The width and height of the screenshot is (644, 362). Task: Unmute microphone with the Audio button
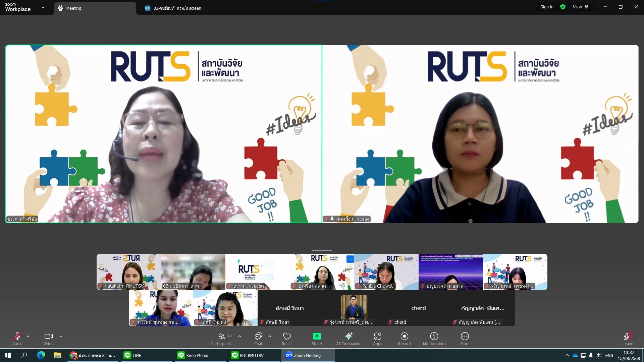coord(17,339)
